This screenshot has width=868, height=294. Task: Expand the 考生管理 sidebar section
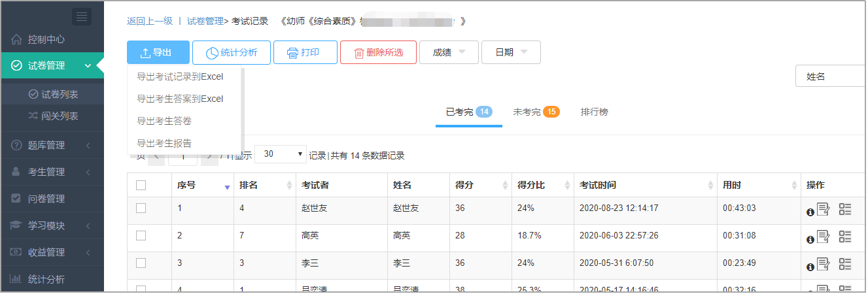click(88, 172)
